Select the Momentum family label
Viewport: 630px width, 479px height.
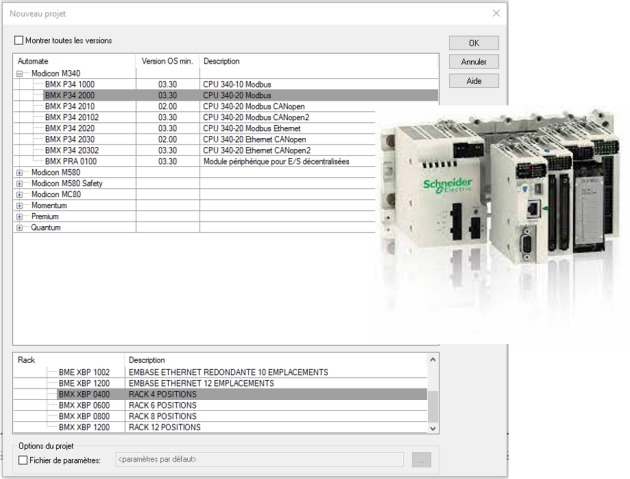click(49, 205)
